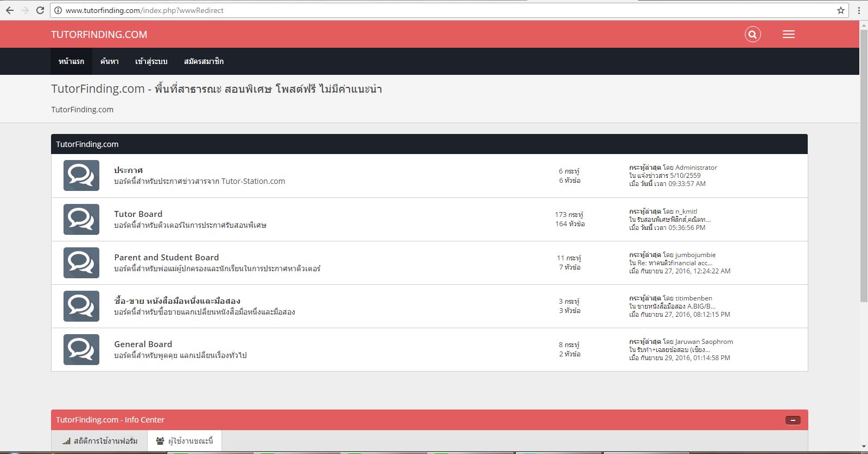Viewport: 868px width, 454px height.
Task: Open the ประกาศ board link
Action: tap(128, 170)
